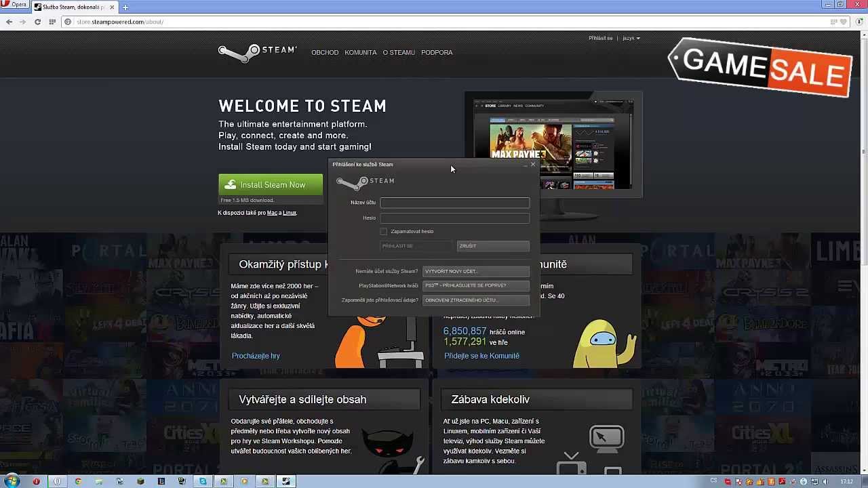Click the 6,850,857 hráčů online count

pos(484,331)
